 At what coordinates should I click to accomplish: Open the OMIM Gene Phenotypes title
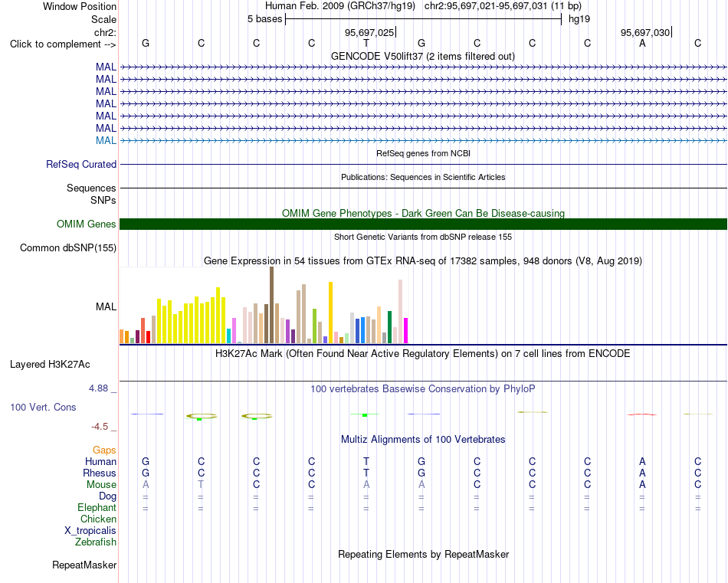click(423, 213)
